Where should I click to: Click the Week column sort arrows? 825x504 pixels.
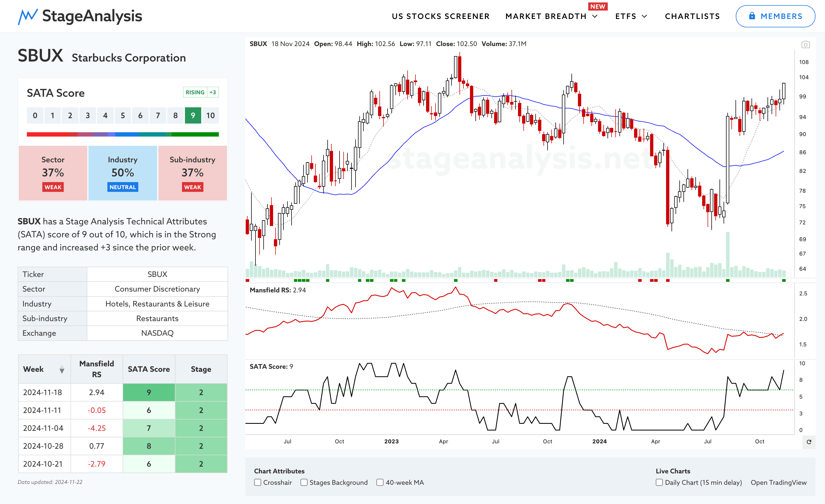pyautogui.click(x=62, y=370)
